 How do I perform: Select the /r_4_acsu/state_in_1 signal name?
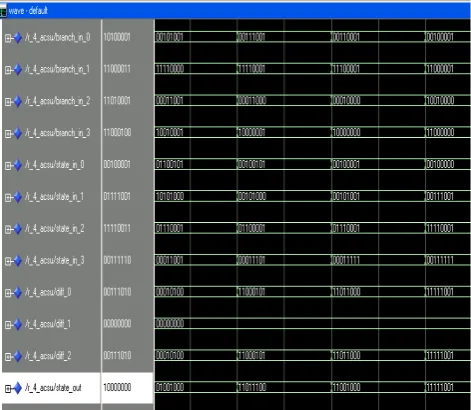click(x=54, y=197)
